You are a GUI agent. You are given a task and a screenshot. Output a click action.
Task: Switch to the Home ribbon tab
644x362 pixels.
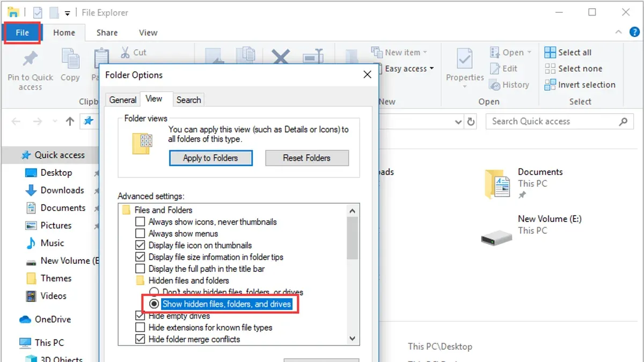coord(64,33)
